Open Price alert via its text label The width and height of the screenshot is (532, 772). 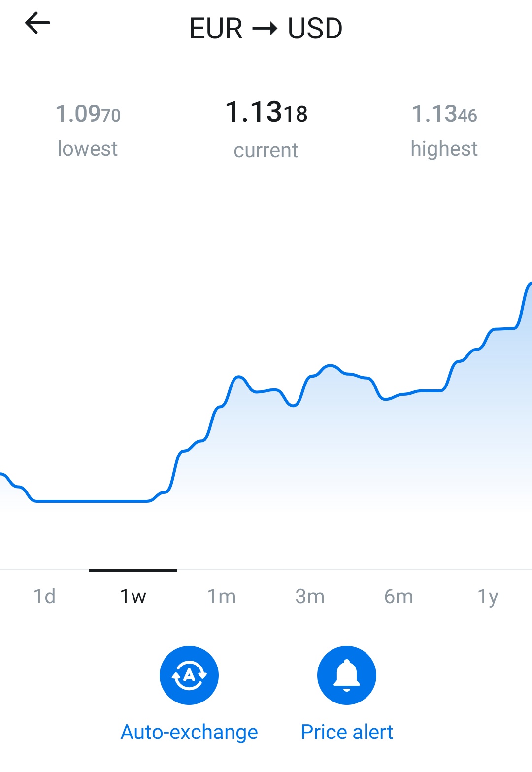tap(347, 732)
